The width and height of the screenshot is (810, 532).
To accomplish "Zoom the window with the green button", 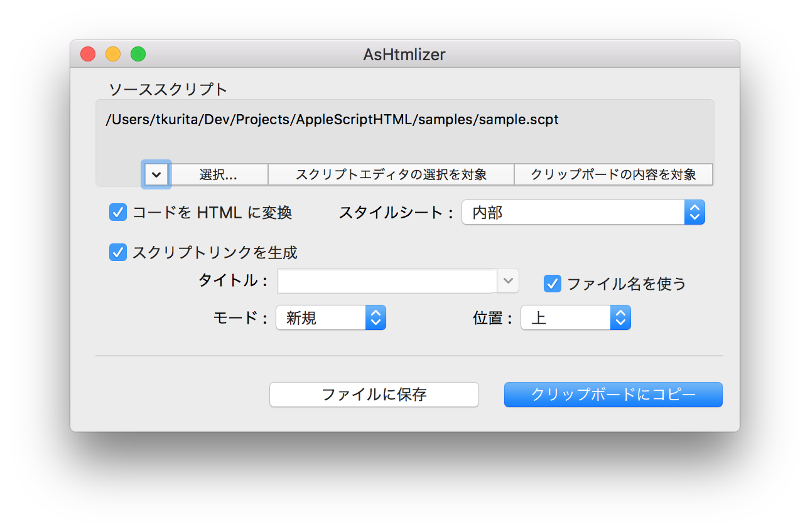I will (138, 55).
